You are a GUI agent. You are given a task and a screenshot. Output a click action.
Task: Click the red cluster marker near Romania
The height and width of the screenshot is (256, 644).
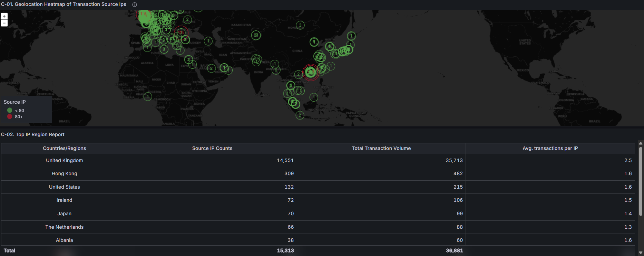181,32
